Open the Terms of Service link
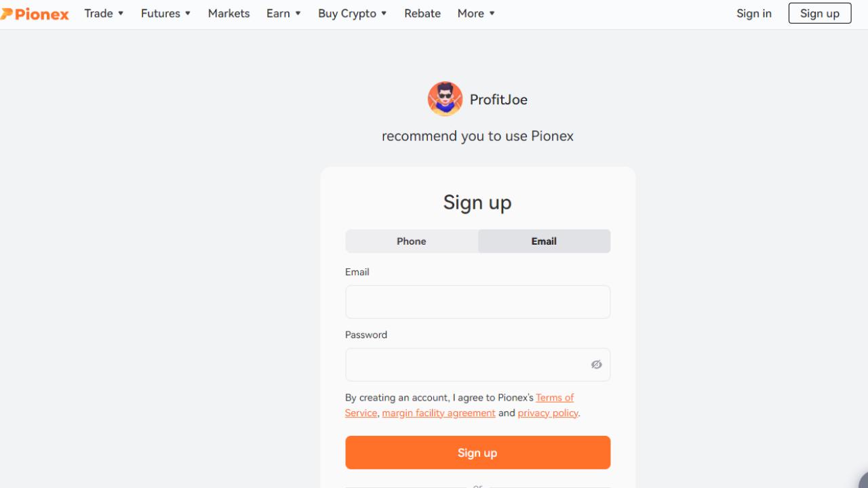This screenshot has width=868, height=488. pyautogui.click(x=554, y=398)
